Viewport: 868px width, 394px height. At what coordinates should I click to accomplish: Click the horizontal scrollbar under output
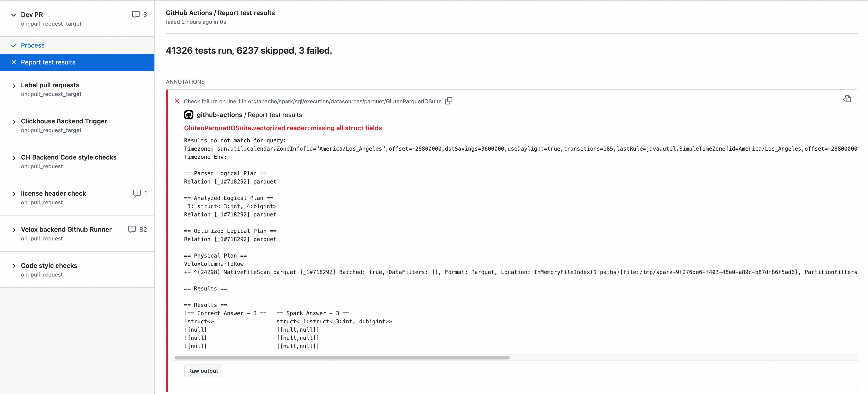[342, 358]
